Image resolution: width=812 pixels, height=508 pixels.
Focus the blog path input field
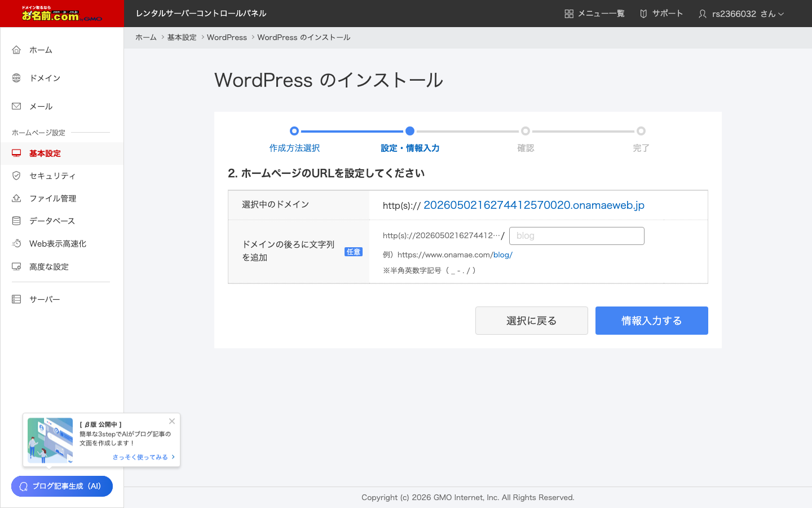click(577, 236)
